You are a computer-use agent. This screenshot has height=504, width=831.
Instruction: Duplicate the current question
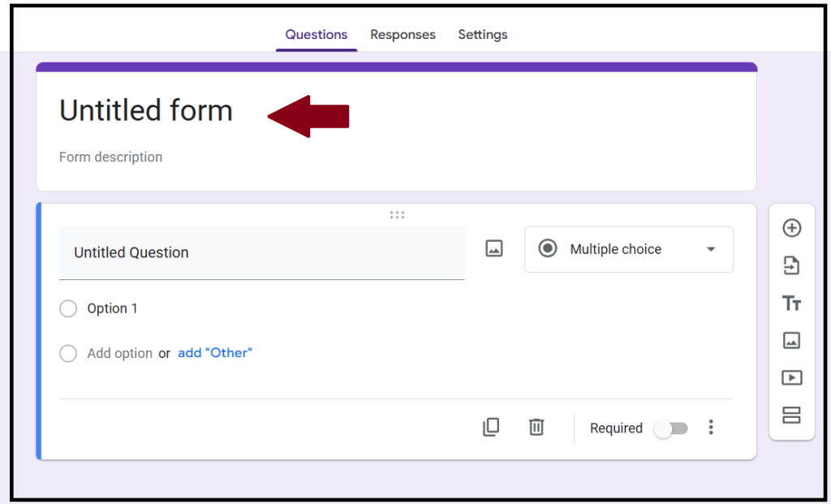click(x=491, y=427)
